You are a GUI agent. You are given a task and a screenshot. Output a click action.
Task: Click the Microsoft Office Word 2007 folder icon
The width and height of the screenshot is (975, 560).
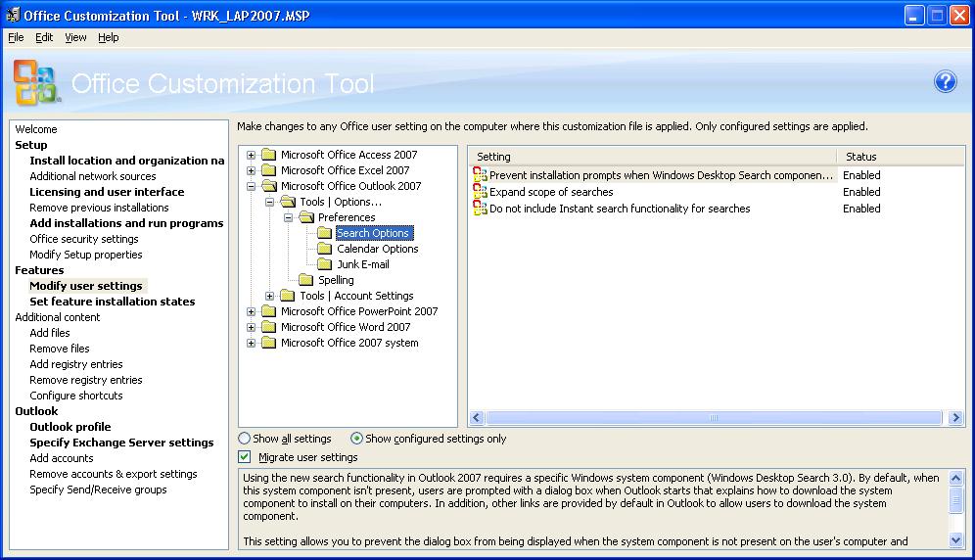(x=268, y=327)
